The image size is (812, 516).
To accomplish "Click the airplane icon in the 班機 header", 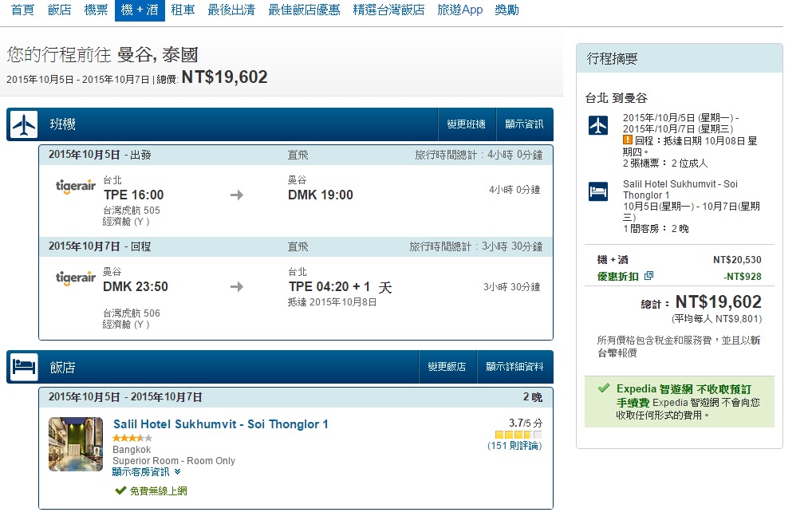I will tap(24, 124).
